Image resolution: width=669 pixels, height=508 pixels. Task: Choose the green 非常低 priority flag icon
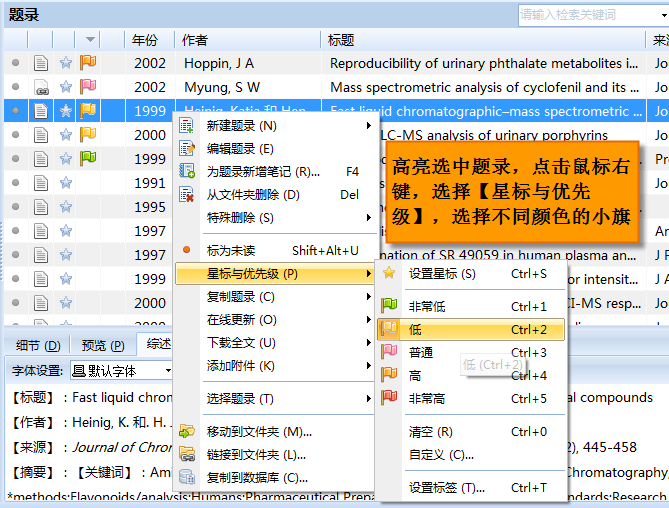[389, 305]
